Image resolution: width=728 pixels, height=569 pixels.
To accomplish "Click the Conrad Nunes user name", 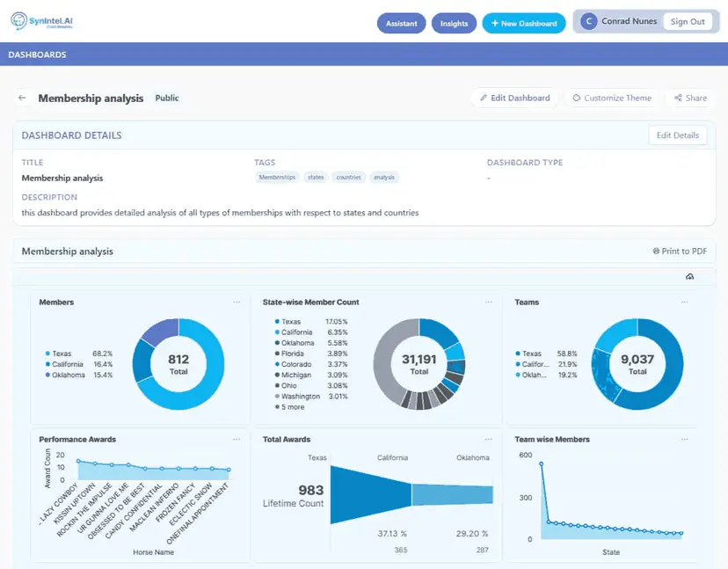I will (x=630, y=21).
